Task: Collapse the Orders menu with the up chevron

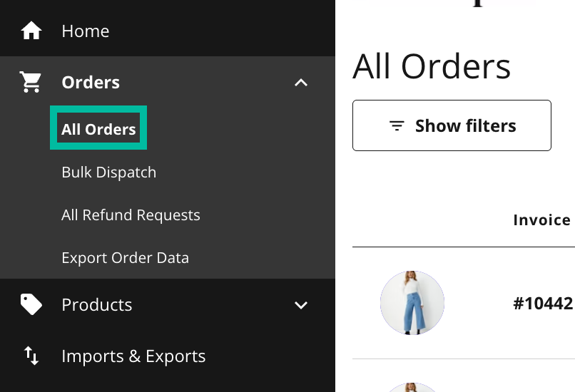Action: coord(301,83)
